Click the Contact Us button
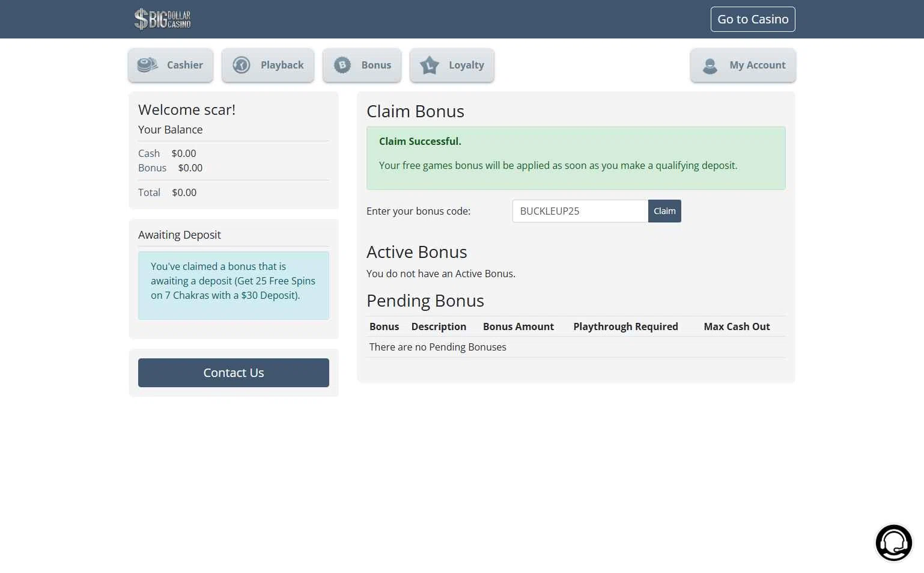Viewport: 924px width, 573px height. click(234, 373)
